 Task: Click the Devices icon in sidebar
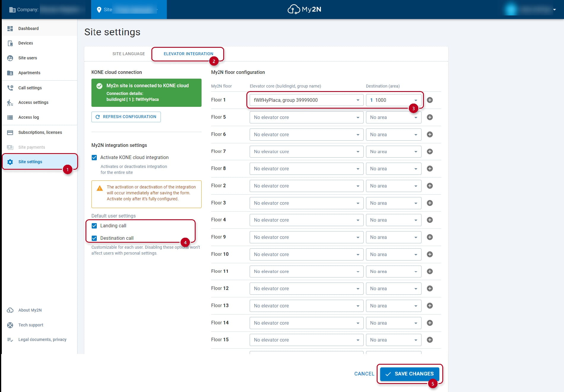point(10,43)
